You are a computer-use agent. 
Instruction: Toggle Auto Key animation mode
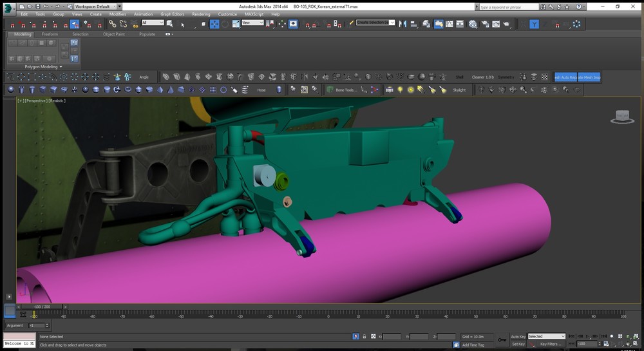coord(518,336)
